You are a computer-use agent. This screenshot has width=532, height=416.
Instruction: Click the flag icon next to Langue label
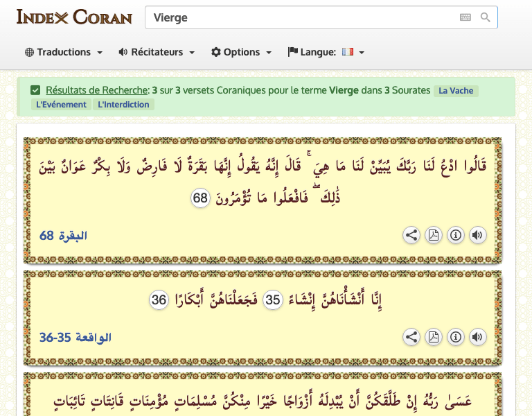tap(293, 52)
